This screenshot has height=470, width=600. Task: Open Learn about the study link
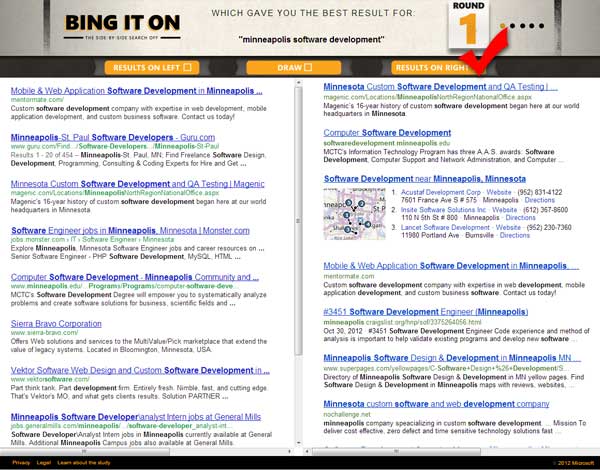pos(84,463)
